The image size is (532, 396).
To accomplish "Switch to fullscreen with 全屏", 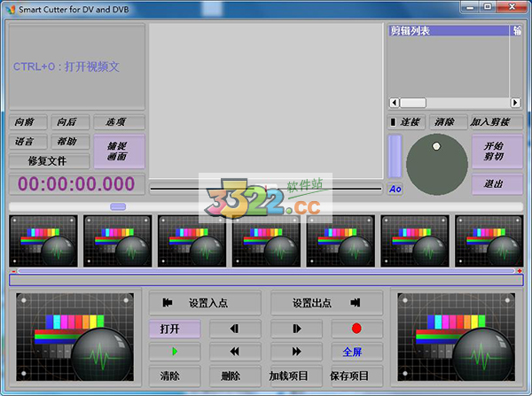I will coord(357,352).
